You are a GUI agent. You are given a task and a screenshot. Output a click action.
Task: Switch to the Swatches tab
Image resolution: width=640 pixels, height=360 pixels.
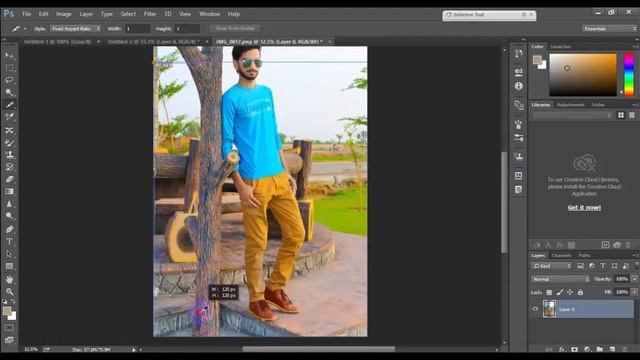tap(560, 47)
